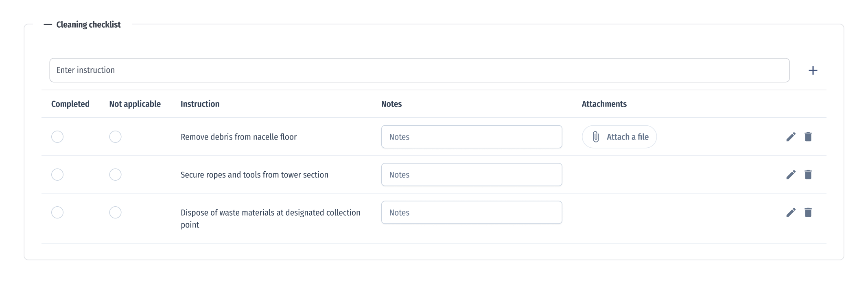Edit the 'Dispose of waste materials' instruction
This screenshot has width=868, height=284.
coord(791,212)
